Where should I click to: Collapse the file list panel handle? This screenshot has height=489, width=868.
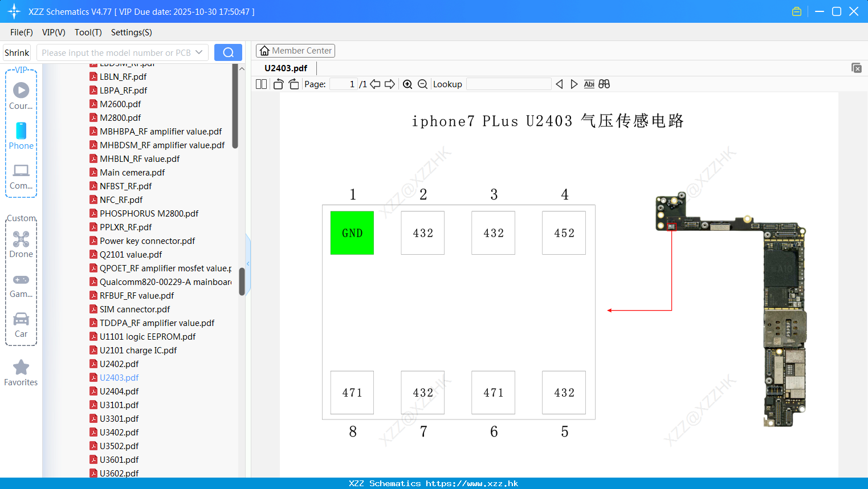tap(248, 263)
